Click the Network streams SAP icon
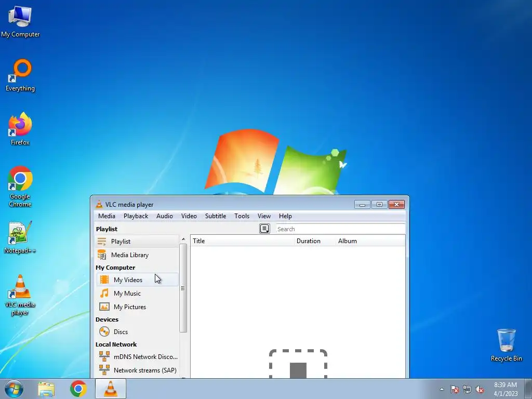 (x=104, y=370)
